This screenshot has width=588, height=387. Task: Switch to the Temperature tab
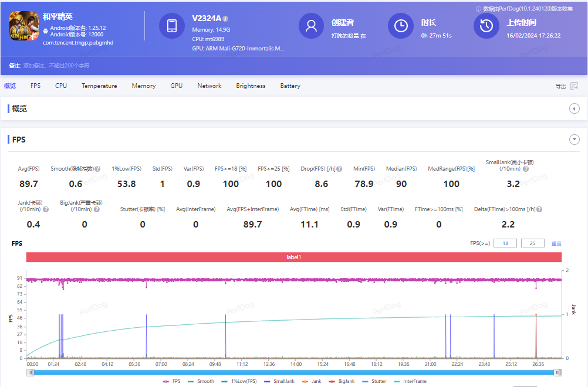tap(99, 86)
